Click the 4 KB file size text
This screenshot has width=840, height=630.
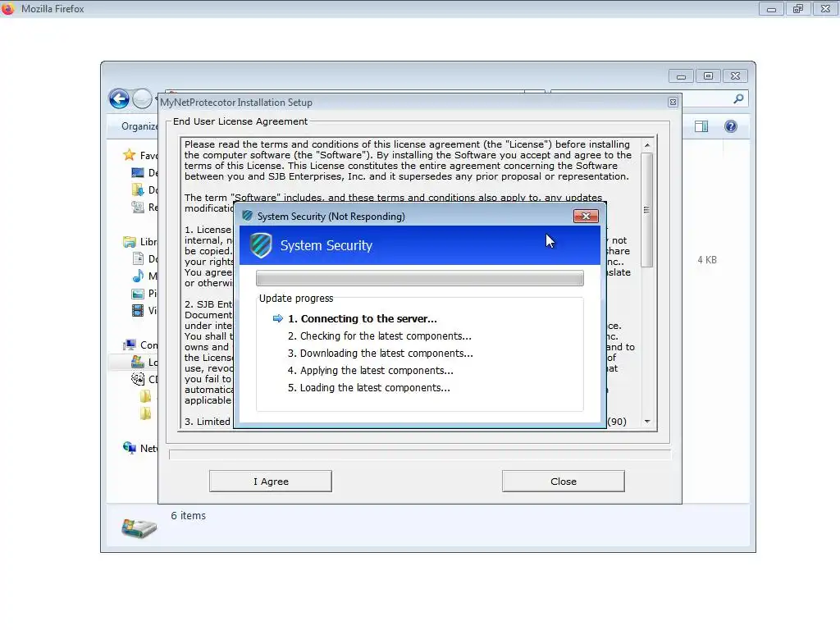[706, 260]
